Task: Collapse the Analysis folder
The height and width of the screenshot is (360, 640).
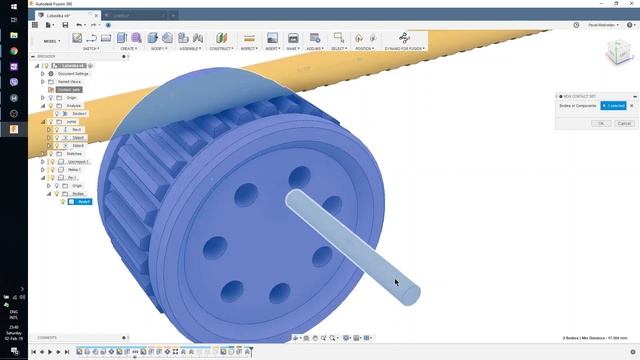Action: [43, 106]
